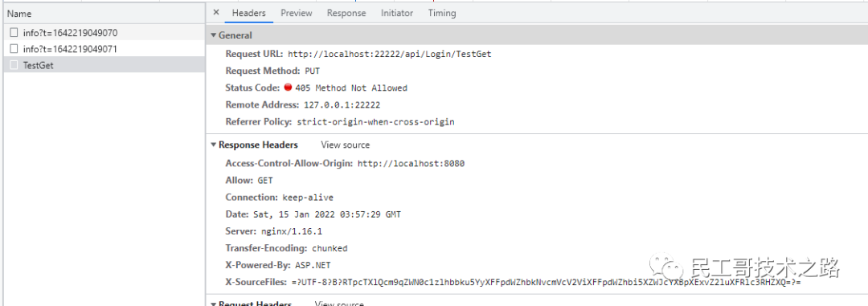This screenshot has height=306, width=868.
Task: Select request info?t=1642219049071
Action: [104, 49]
